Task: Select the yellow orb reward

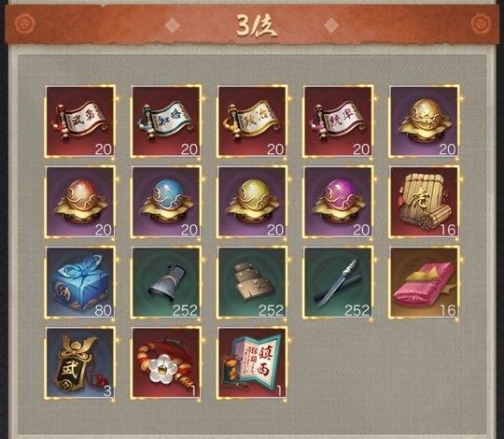Action: pos(252,202)
